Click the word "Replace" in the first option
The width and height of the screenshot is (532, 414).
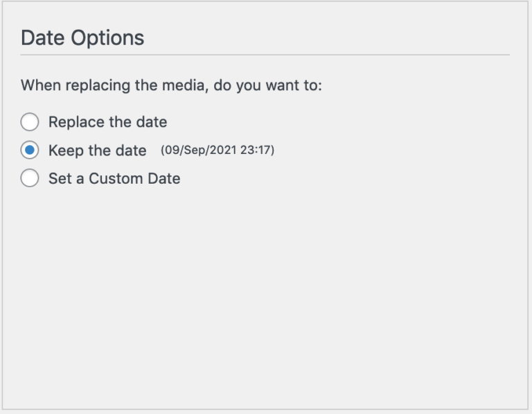pos(76,123)
